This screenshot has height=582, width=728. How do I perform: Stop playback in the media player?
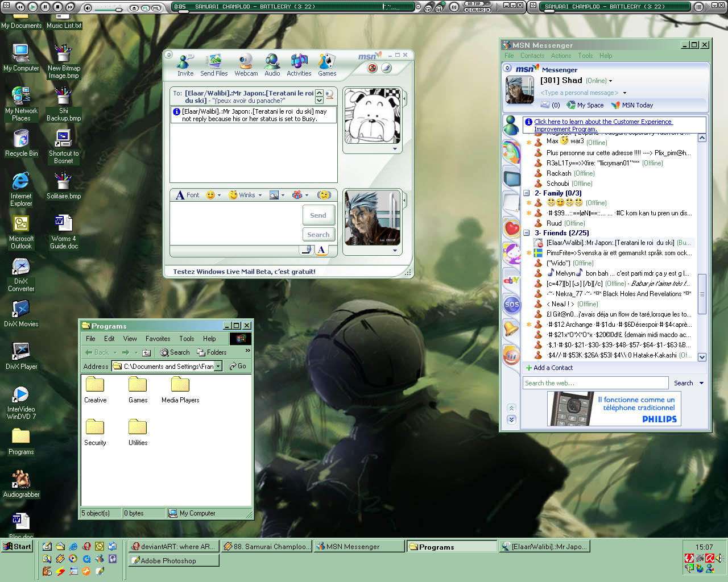tap(57, 7)
